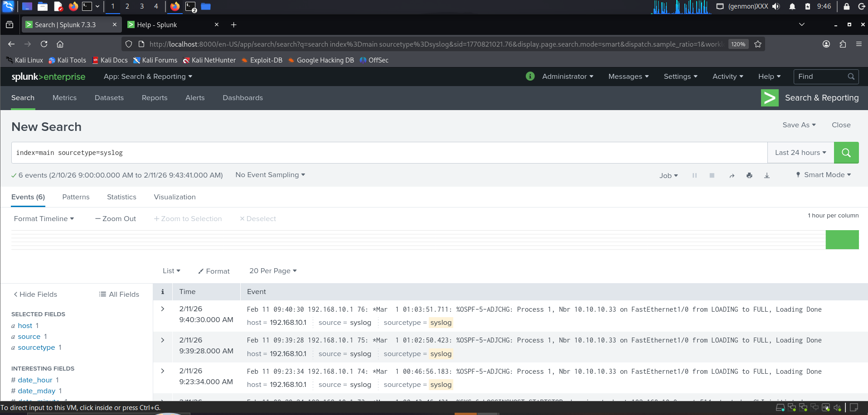Switch to the Patterns tab
This screenshot has width=868, height=415.
click(x=75, y=197)
